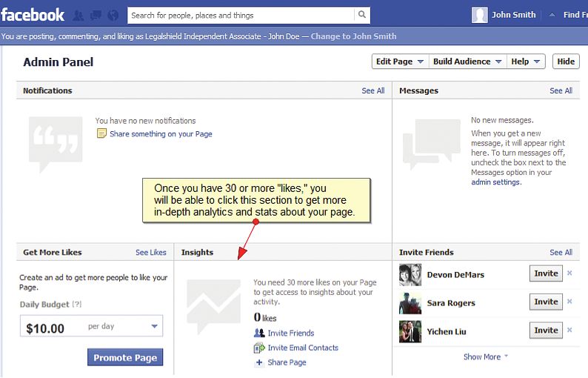
Task: Click Share Page link
Action: [x=287, y=362]
